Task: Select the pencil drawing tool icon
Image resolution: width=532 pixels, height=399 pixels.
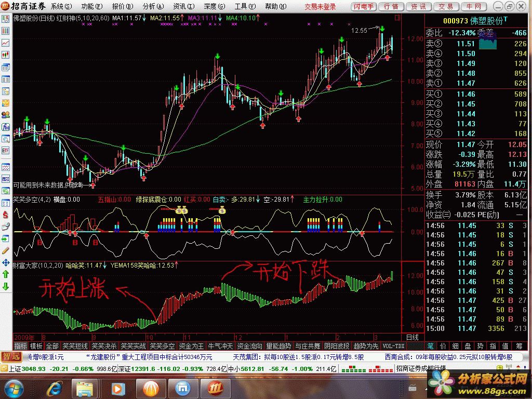Action: [x=5, y=251]
